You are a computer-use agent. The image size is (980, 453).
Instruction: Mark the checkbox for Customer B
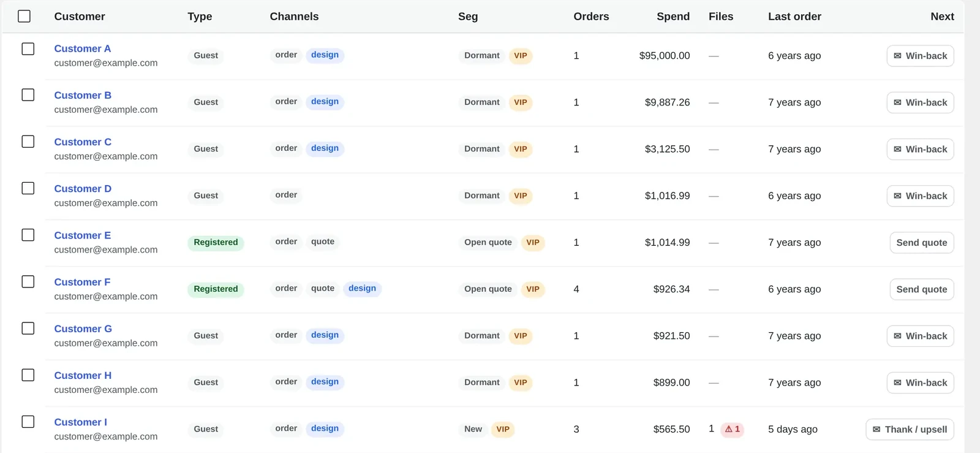point(28,95)
